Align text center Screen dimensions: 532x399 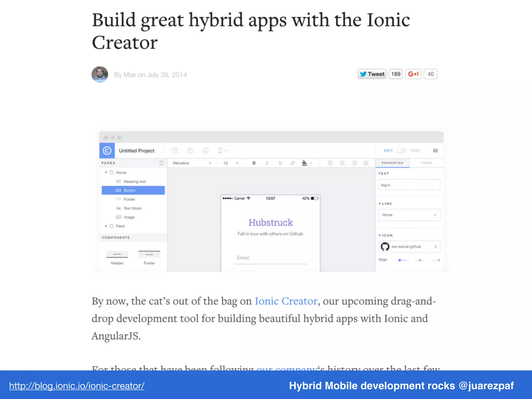(x=342, y=163)
